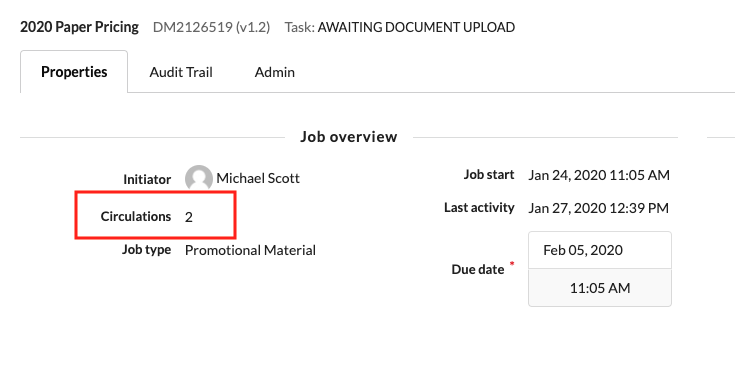The width and height of the screenshot is (735, 369).
Task: Click the DM2126519 (v1.2) document ID
Action: coord(211,27)
